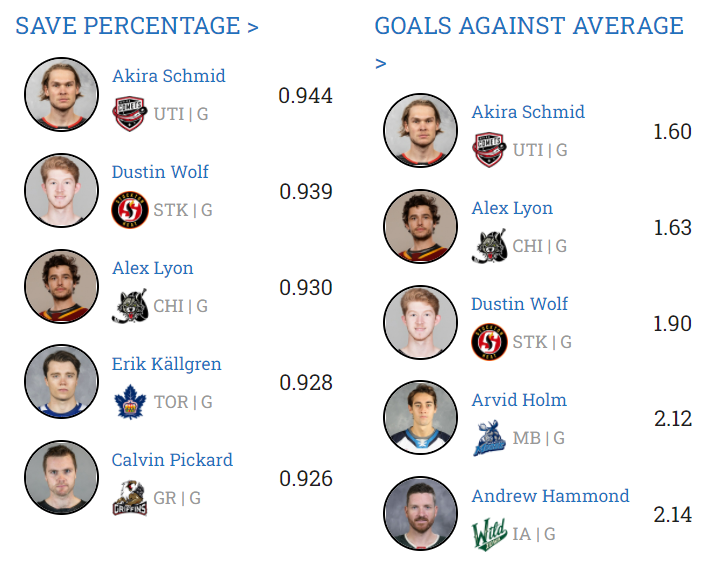Click the Stockton Heat logo under Save Percentage
716x567 pixels.
[x=130, y=210]
